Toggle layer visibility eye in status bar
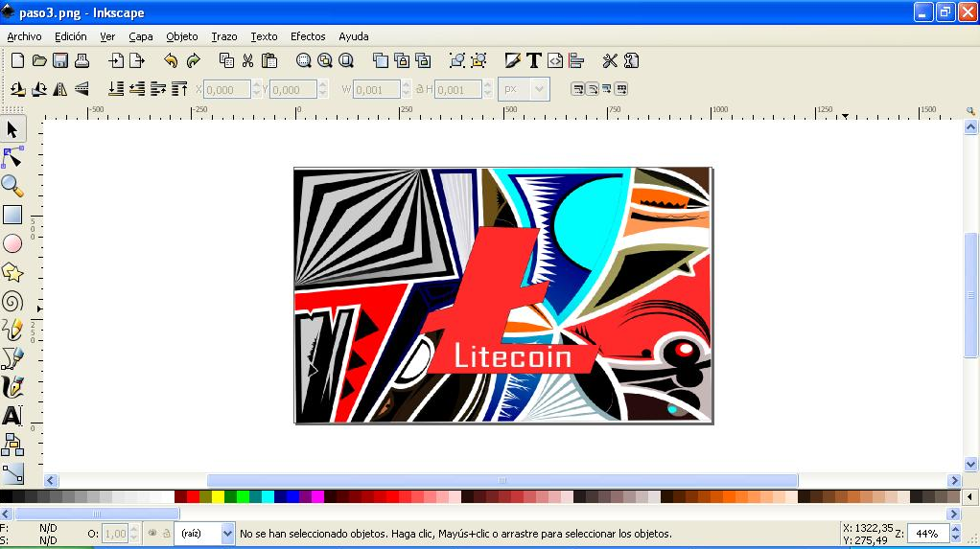 click(152, 534)
